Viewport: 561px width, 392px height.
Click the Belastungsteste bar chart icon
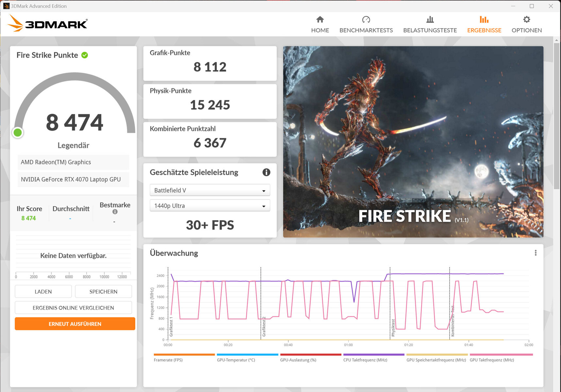430,20
